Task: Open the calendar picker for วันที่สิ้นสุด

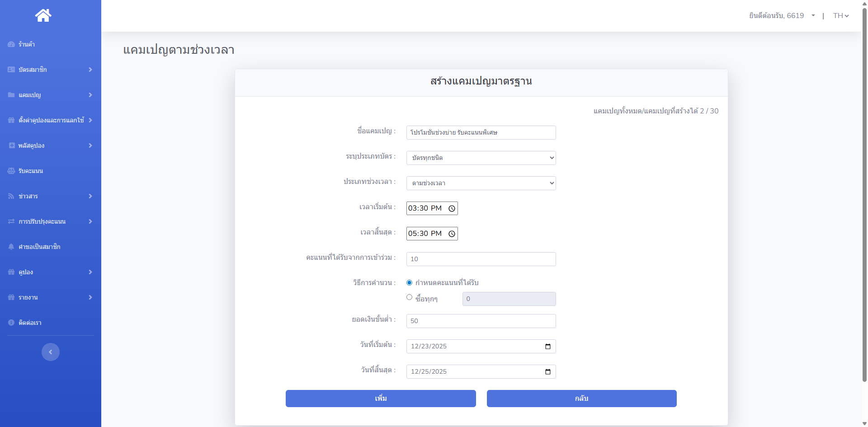Action: (548, 371)
